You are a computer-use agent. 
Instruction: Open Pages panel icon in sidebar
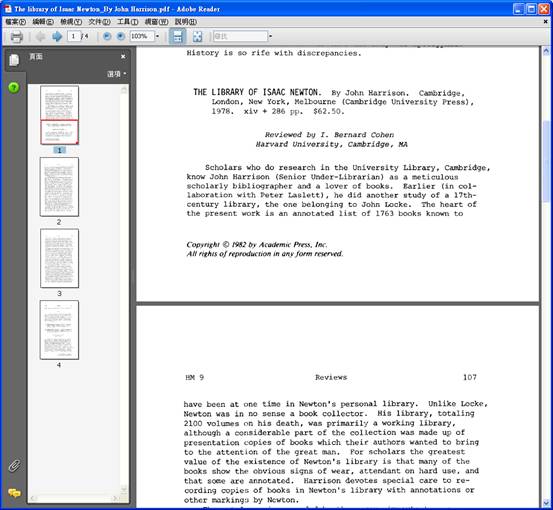click(14, 60)
